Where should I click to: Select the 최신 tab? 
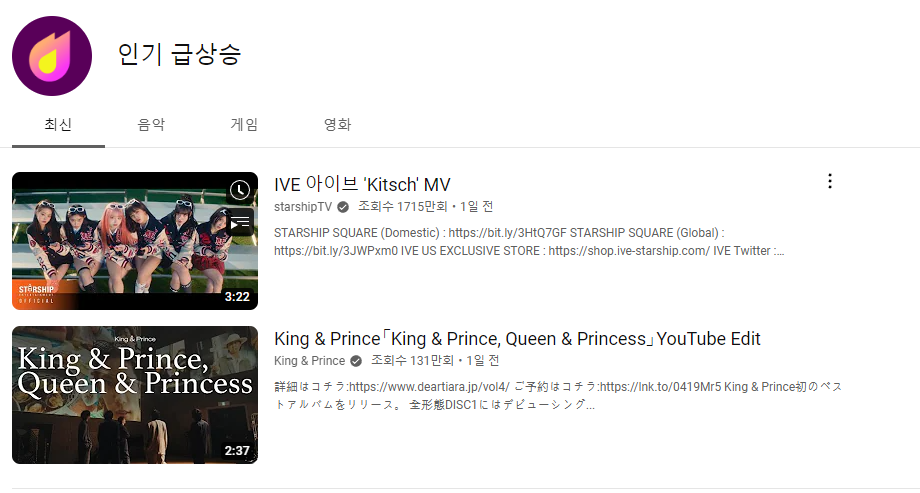[x=58, y=124]
